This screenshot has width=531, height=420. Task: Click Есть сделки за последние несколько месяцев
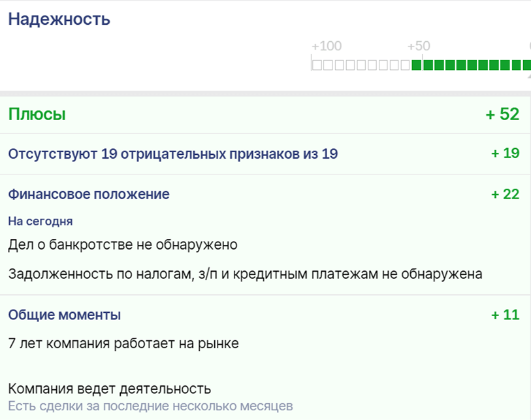[x=150, y=406]
